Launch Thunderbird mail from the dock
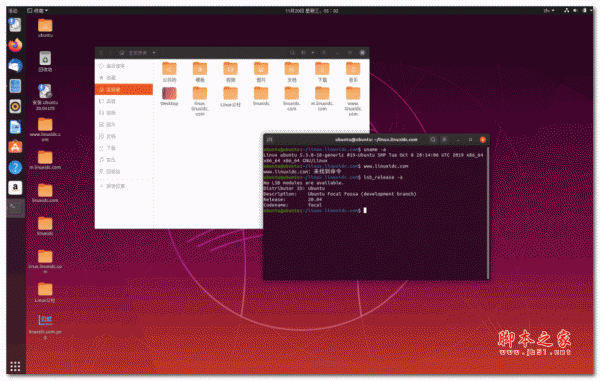600x381 pixels. [15, 66]
